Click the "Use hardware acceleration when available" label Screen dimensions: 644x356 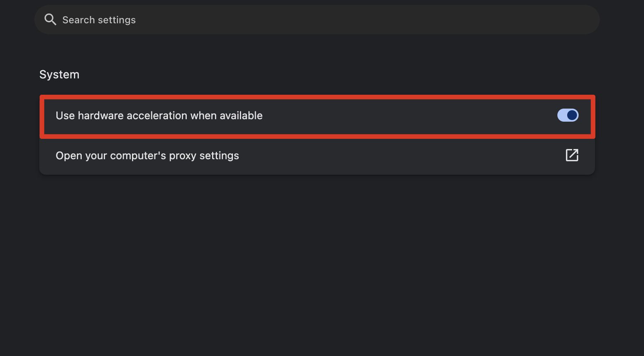pyautogui.click(x=159, y=116)
